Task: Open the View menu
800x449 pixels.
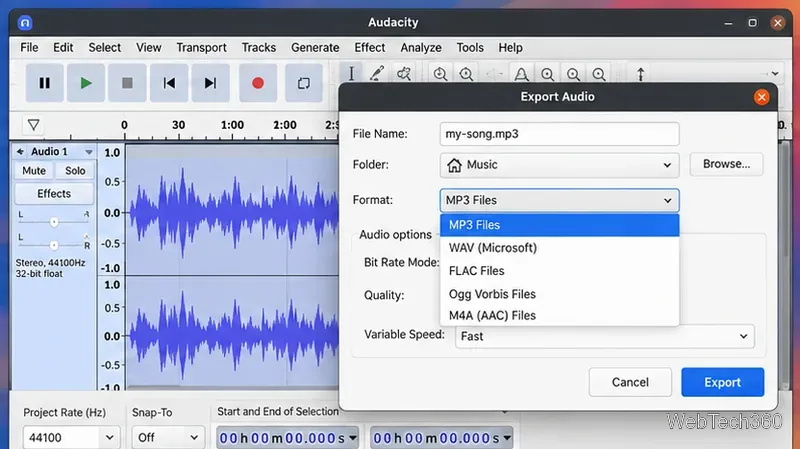Action: click(x=148, y=47)
